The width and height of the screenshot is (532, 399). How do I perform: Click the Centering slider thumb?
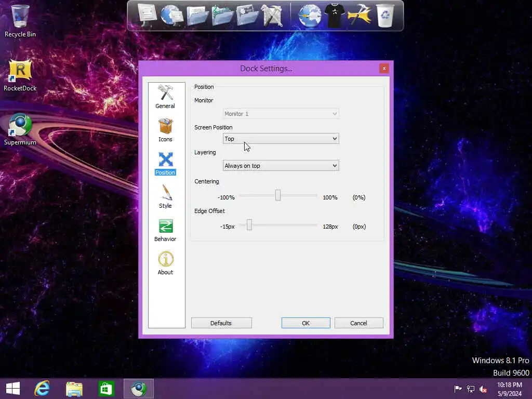[278, 195]
